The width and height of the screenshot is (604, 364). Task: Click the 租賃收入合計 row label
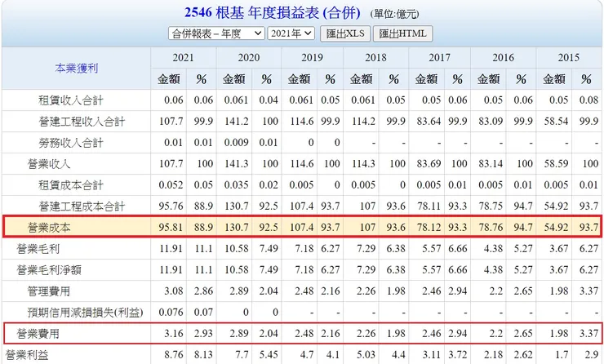[x=71, y=100]
